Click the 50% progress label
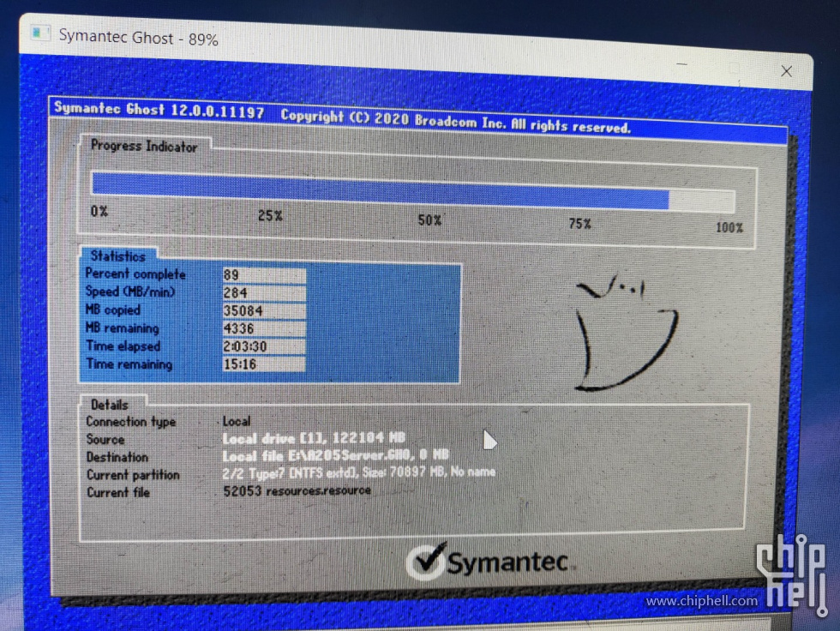The image size is (840, 631). click(x=429, y=219)
